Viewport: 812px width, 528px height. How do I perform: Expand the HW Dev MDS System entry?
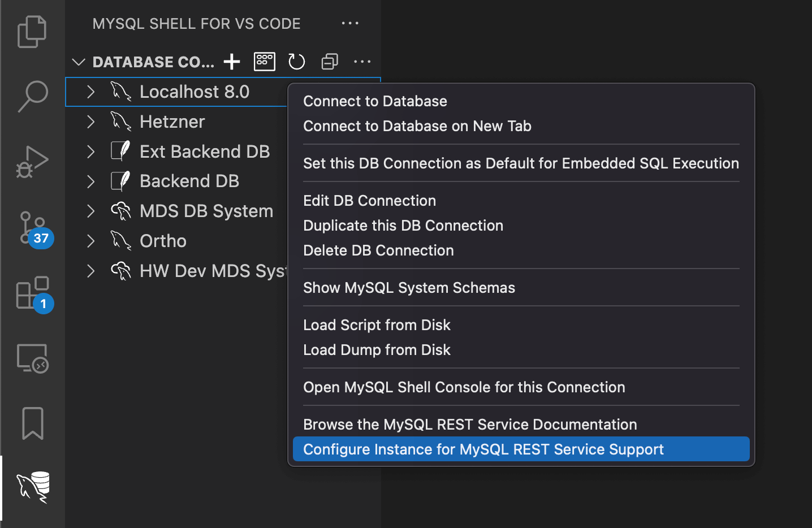91,271
